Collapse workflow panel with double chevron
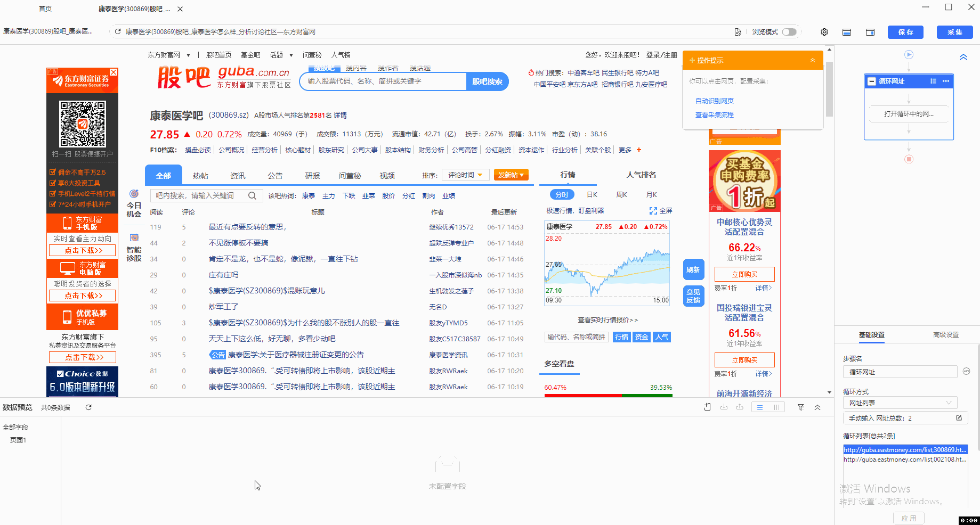The image size is (980, 525). [963, 57]
